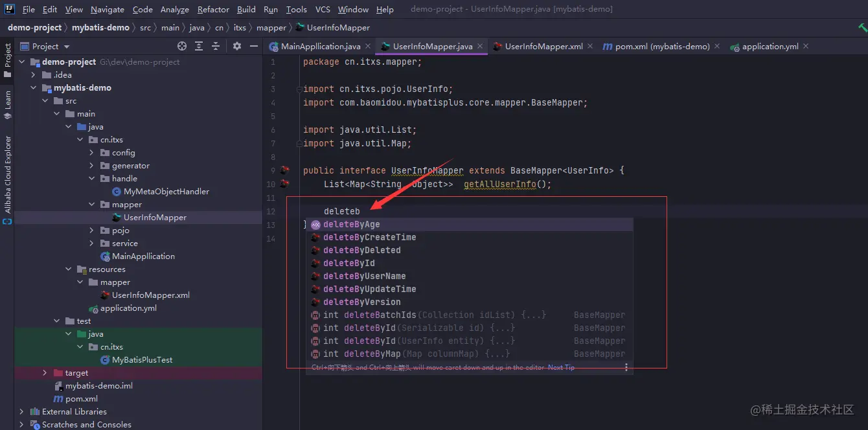Expand External Libraries node

[21, 412]
